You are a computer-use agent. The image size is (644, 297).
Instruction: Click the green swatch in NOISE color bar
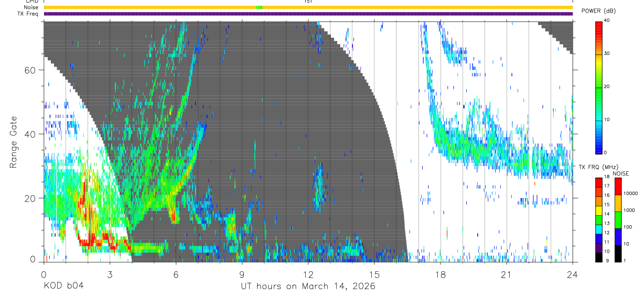coord(618,220)
